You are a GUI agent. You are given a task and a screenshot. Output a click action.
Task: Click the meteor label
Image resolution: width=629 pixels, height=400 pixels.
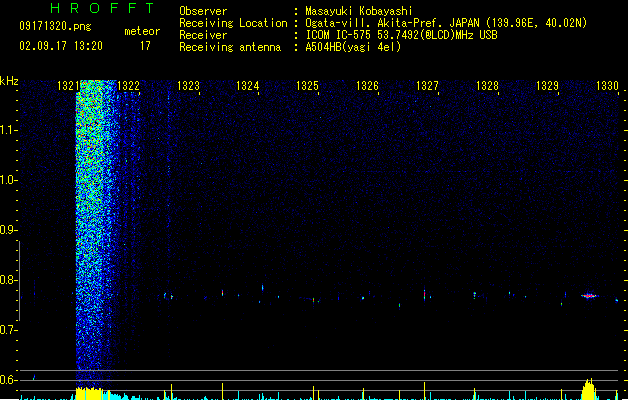(x=142, y=31)
